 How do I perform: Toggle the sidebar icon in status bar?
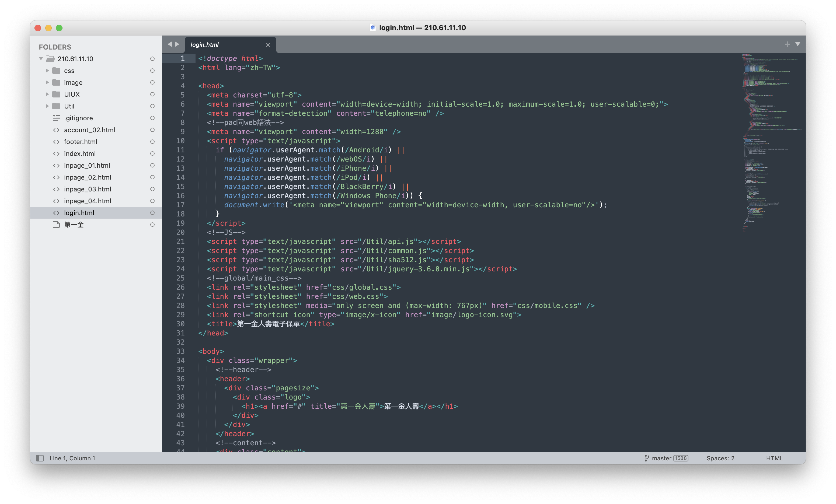[40, 458]
